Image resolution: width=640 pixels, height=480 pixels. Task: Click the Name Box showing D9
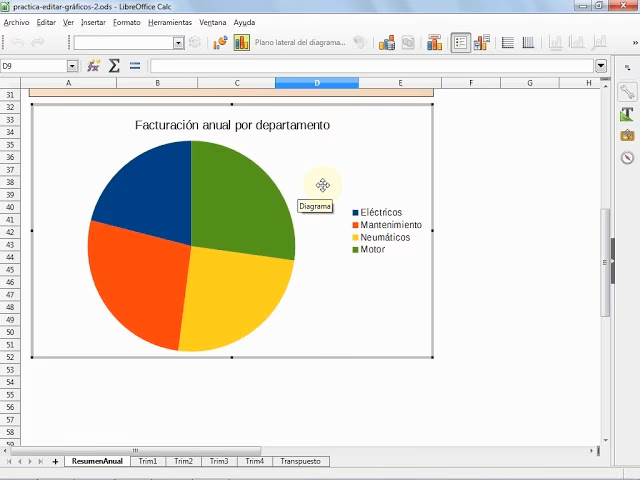[x=34, y=66]
